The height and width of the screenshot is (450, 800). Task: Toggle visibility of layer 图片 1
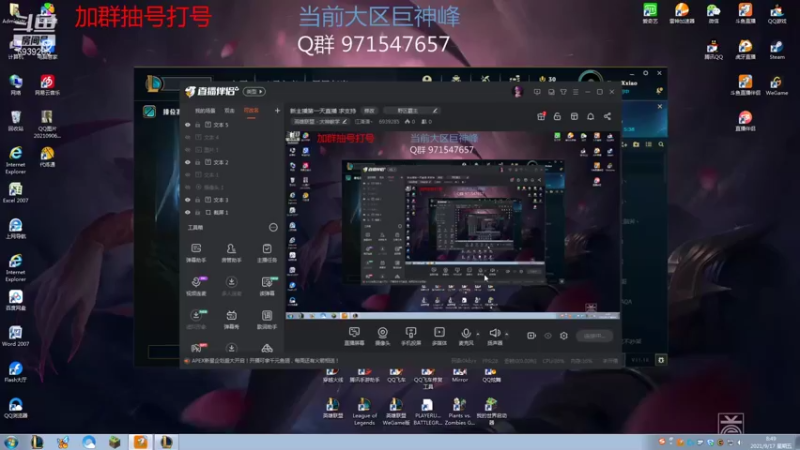pos(188,150)
